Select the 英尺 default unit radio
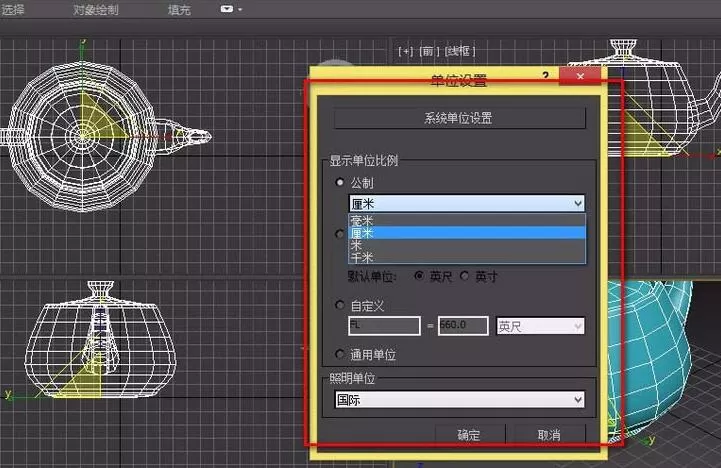 coord(419,276)
